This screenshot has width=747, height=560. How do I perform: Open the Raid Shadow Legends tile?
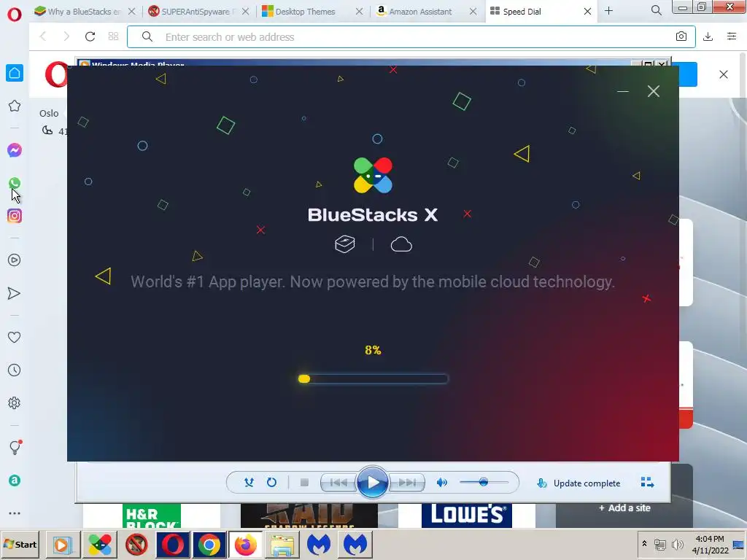[x=309, y=516]
